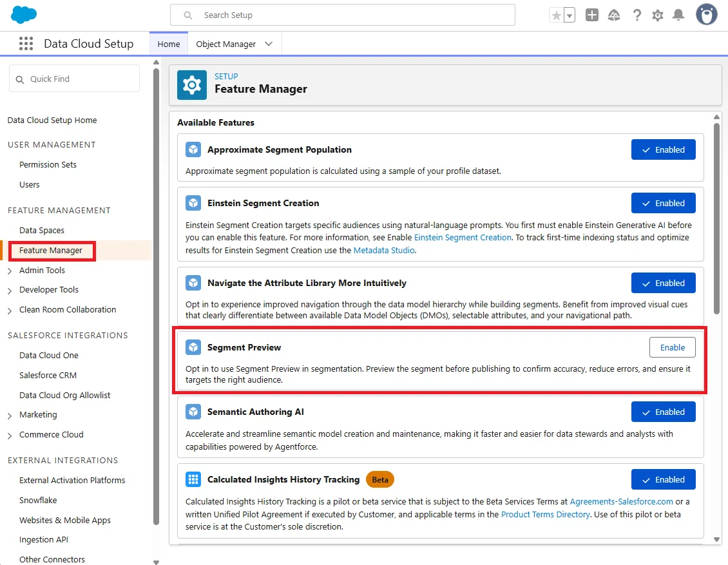Expand the Developer Tools section
The image size is (728, 565).
point(10,291)
